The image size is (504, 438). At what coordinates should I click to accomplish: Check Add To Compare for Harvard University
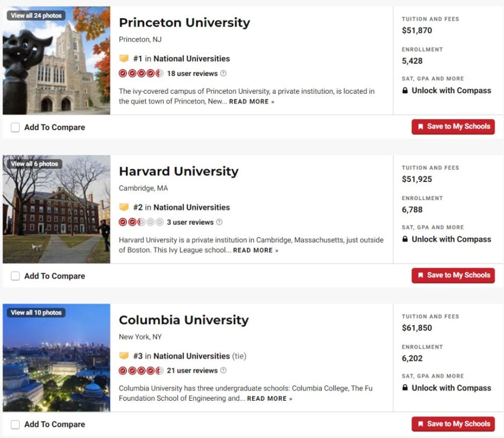(x=16, y=276)
